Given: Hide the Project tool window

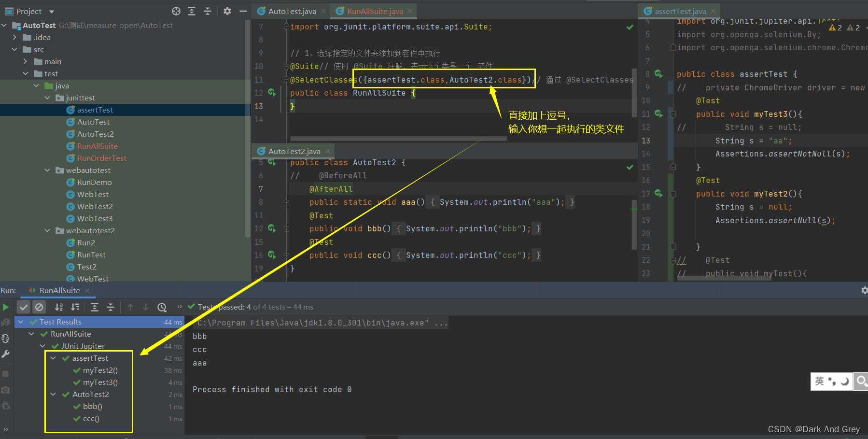Looking at the screenshot, I should point(243,11).
